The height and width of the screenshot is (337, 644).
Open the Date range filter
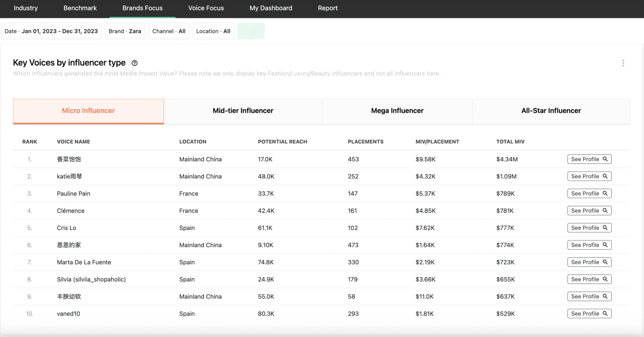tap(51, 31)
